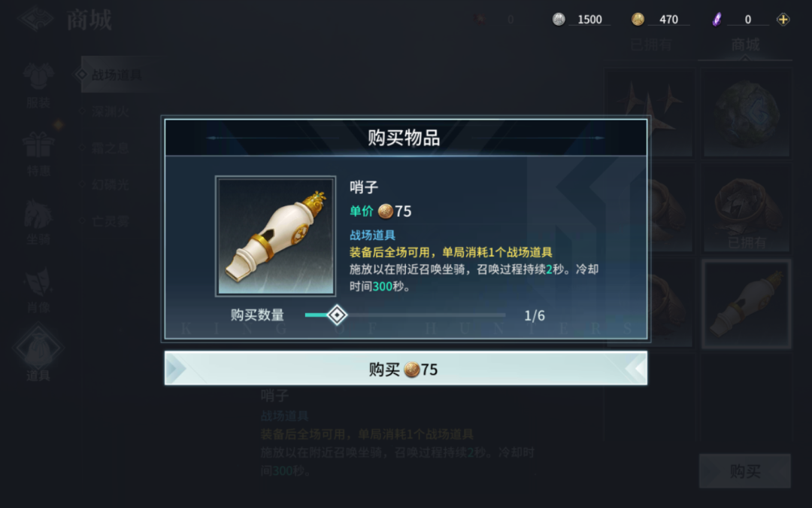Click the dimmed 购买 button at bottom right

pos(744,470)
